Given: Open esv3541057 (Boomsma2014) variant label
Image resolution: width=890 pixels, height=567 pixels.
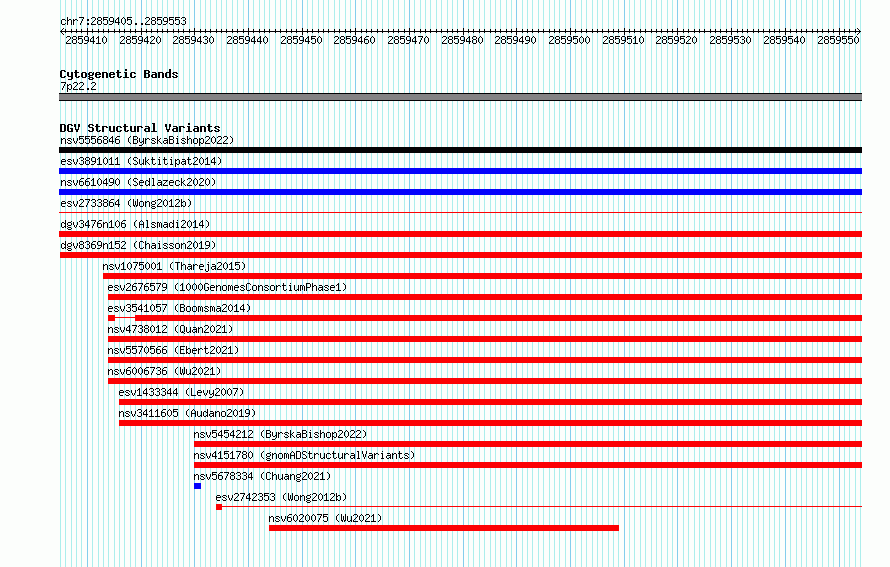Looking at the screenshot, I should coord(179,308).
